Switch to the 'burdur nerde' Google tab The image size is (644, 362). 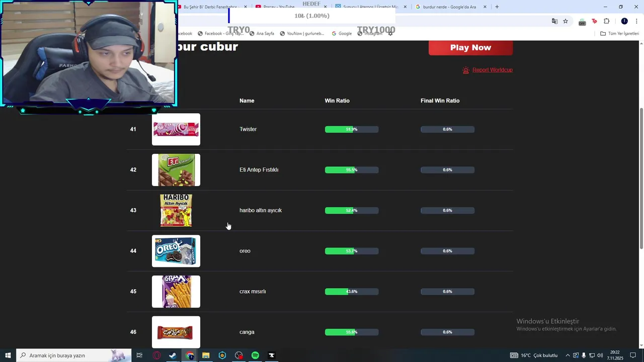click(x=449, y=7)
